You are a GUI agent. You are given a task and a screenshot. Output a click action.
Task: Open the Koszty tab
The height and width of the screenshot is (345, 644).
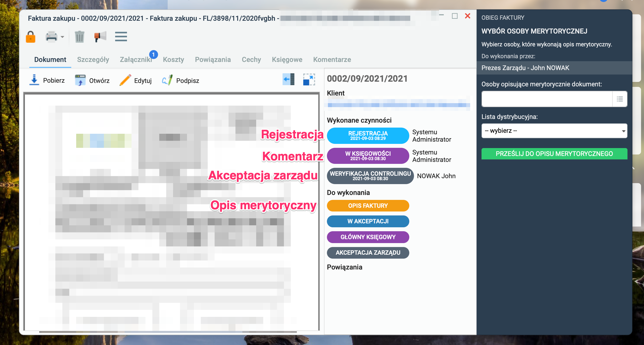pos(174,59)
